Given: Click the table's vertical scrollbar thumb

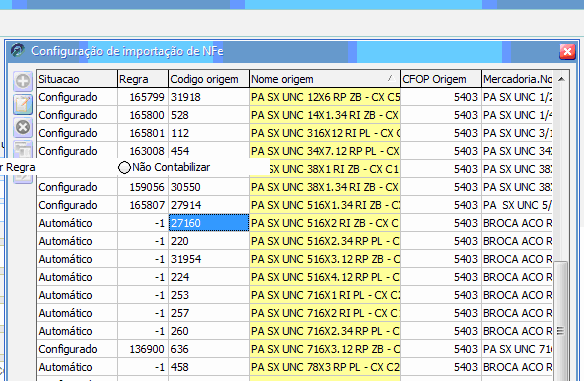Looking at the screenshot, I should pyautogui.click(x=560, y=320).
